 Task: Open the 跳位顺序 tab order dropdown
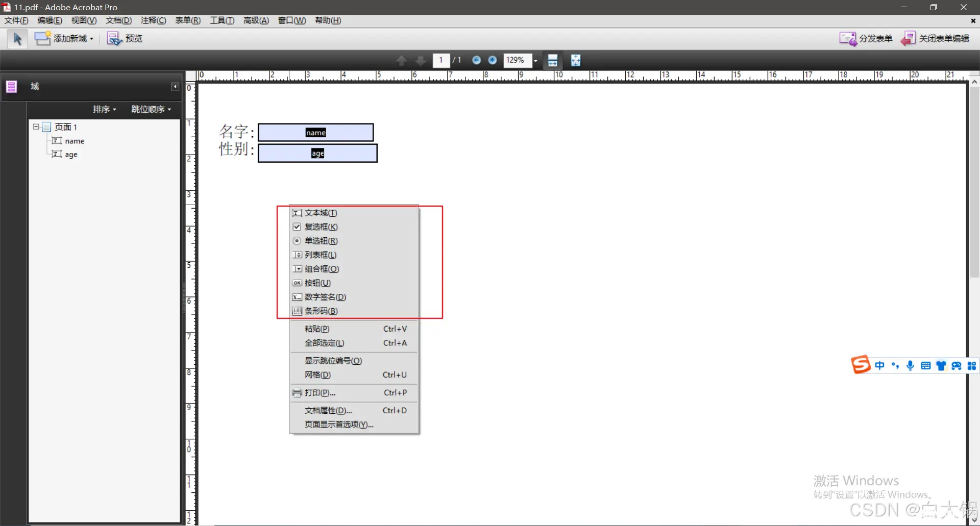(x=151, y=109)
